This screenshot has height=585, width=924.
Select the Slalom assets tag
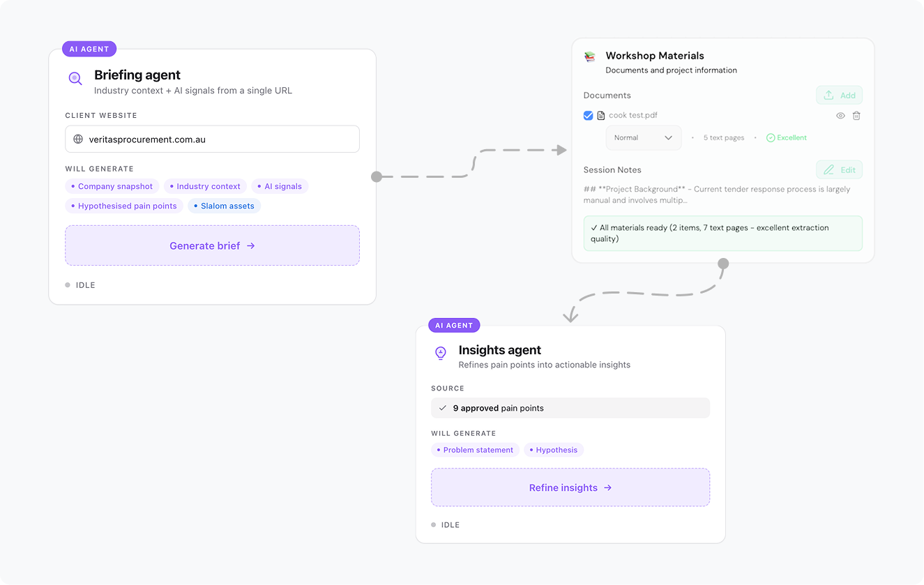click(x=224, y=206)
